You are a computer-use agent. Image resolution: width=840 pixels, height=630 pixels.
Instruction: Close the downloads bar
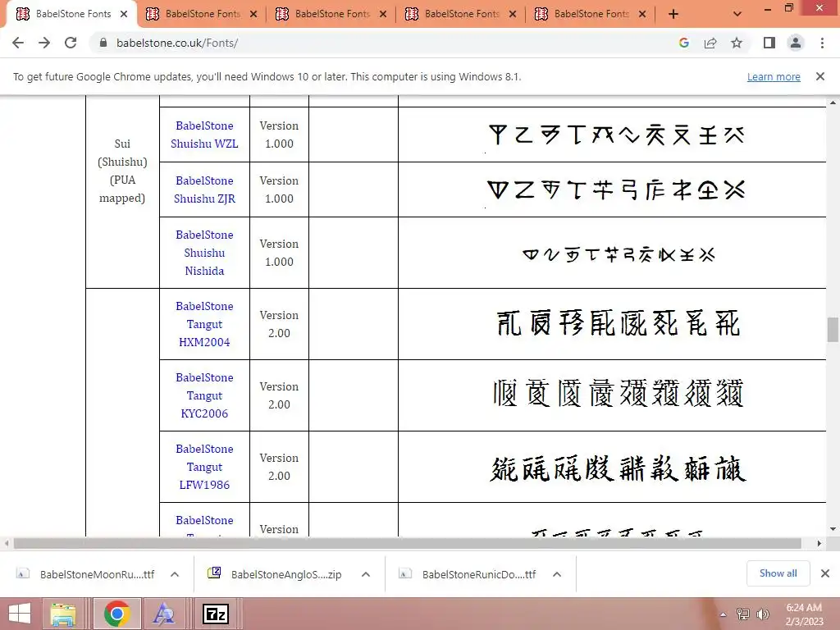825,573
